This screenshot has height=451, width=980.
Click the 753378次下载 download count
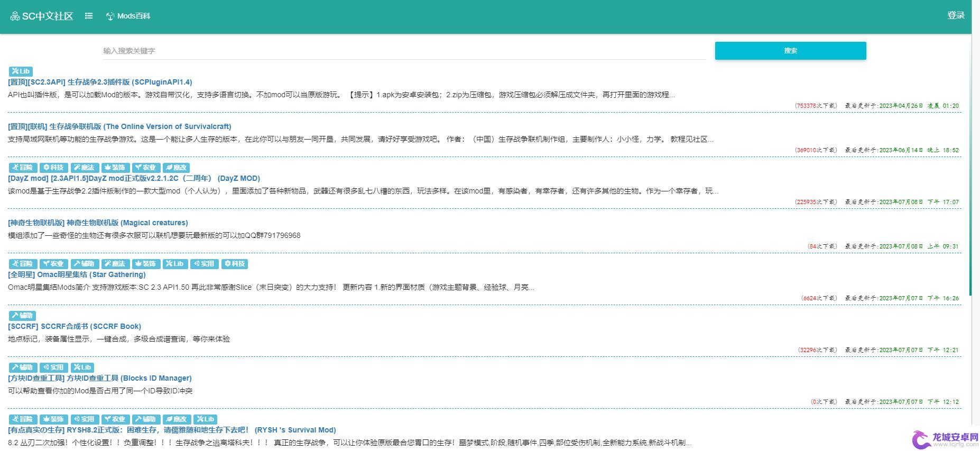coord(816,106)
